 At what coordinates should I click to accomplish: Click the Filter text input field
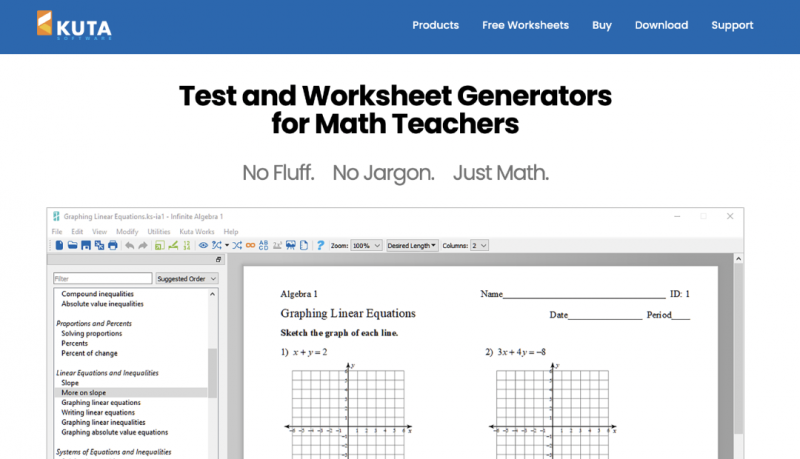103,278
